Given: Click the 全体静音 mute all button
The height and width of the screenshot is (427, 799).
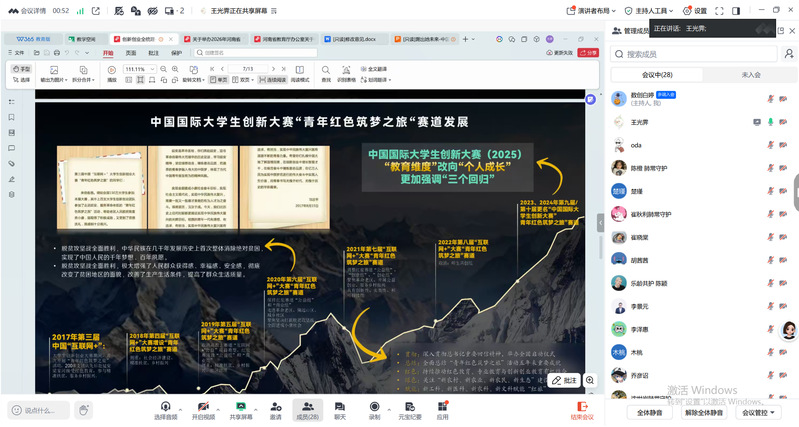Looking at the screenshot, I should pyautogui.click(x=650, y=412).
